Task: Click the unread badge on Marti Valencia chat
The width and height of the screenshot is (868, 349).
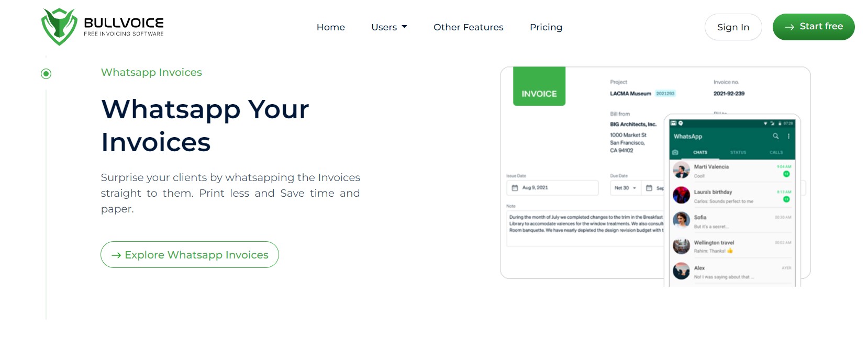Action: [787, 173]
